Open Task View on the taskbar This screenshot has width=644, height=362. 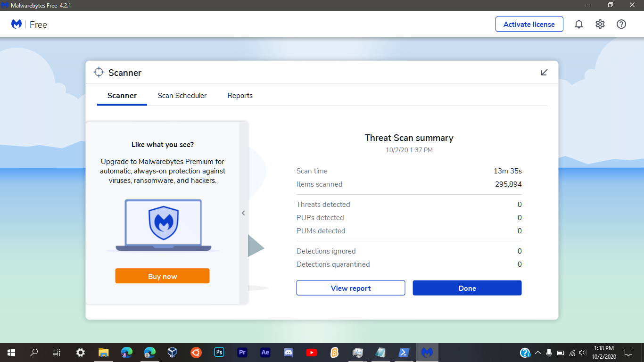[x=57, y=353]
